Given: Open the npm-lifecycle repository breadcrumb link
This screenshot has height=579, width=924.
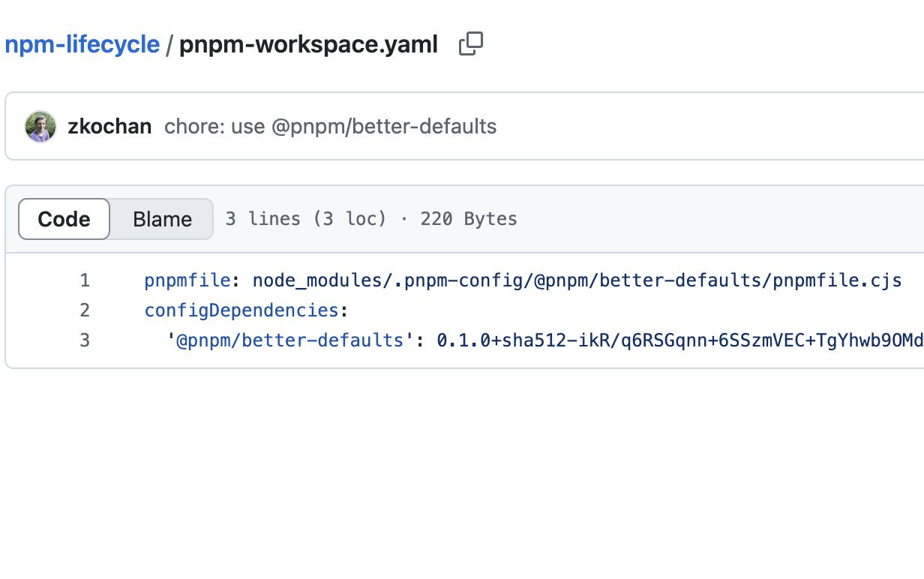Looking at the screenshot, I should click(x=82, y=44).
